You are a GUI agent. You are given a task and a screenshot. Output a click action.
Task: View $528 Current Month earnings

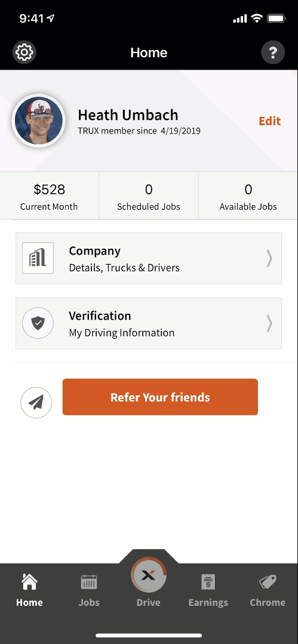click(x=50, y=196)
